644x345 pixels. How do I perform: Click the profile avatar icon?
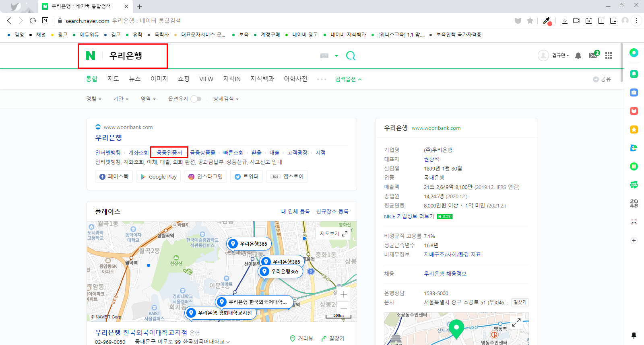[543, 55]
